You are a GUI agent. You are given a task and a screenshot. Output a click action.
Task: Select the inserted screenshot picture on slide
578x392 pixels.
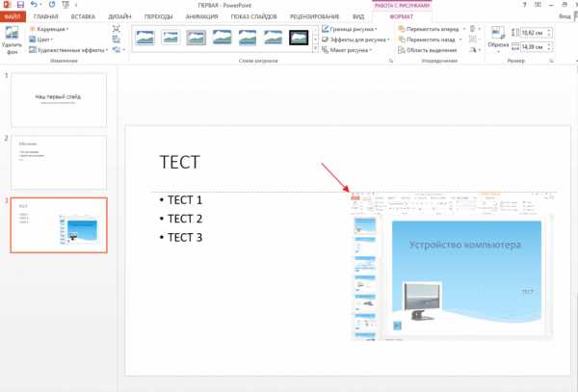click(452, 266)
